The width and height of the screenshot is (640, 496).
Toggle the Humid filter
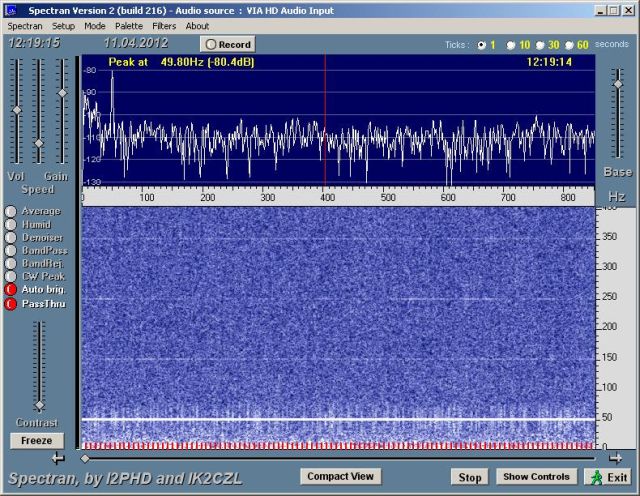(x=11, y=225)
